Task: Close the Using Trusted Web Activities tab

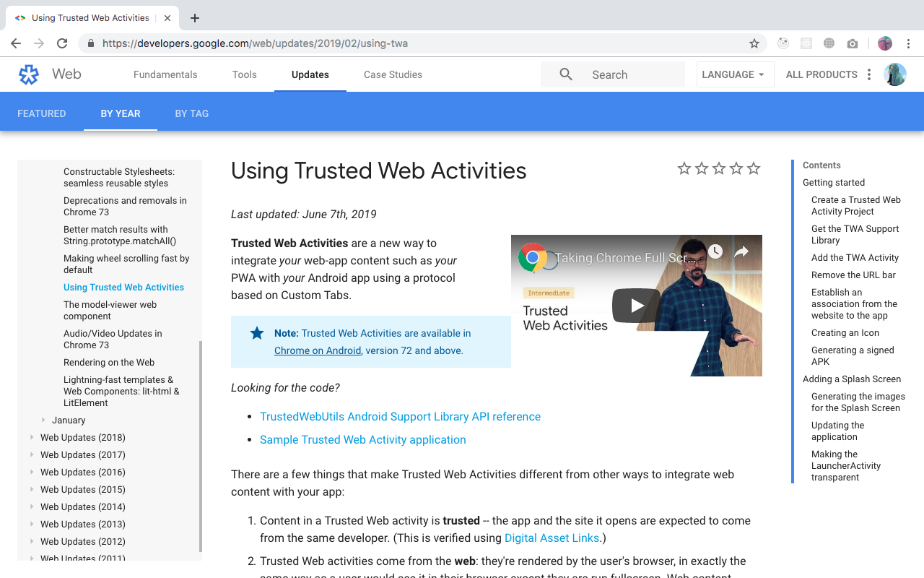Action: (167, 18)
